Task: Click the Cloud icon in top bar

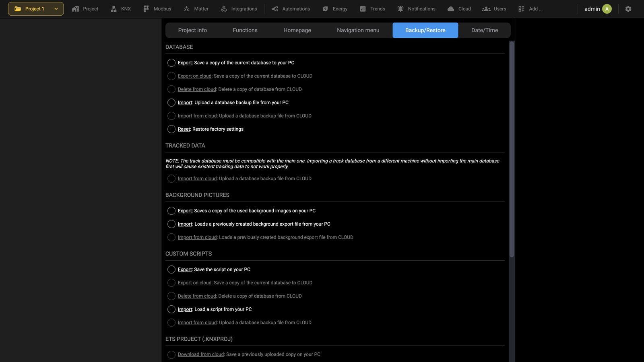Action: [x=451, y=9]
